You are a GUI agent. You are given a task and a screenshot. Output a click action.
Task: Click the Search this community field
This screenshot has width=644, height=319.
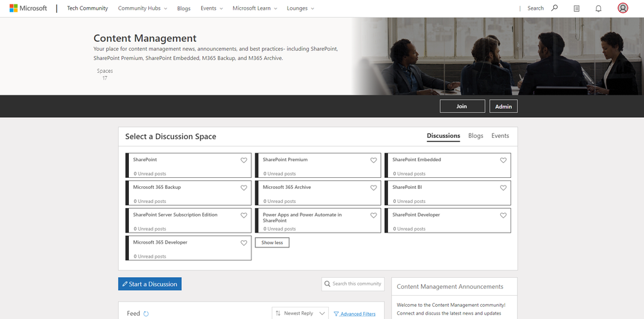coord(353,284)
